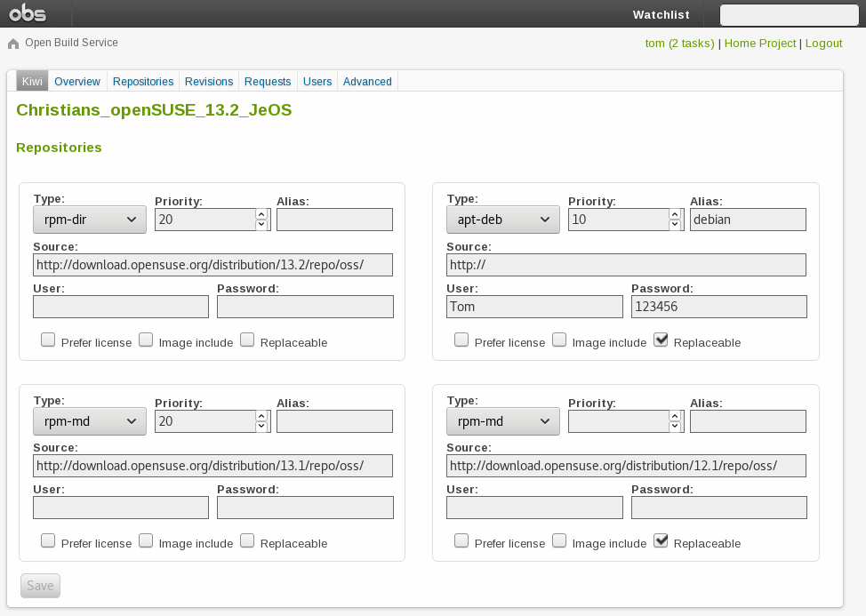Click the Logout link
The height and width of the screenshot is (616, 866).
[x=823, y=44]
